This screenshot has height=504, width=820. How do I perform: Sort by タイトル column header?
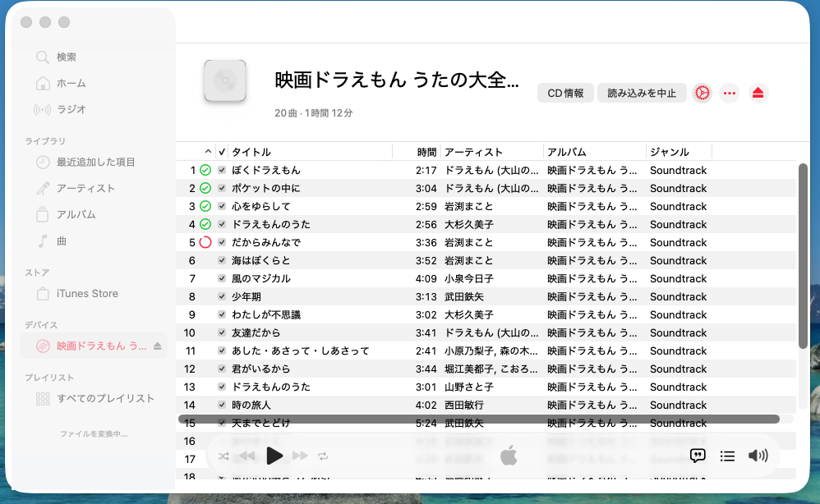pos(311,152)
